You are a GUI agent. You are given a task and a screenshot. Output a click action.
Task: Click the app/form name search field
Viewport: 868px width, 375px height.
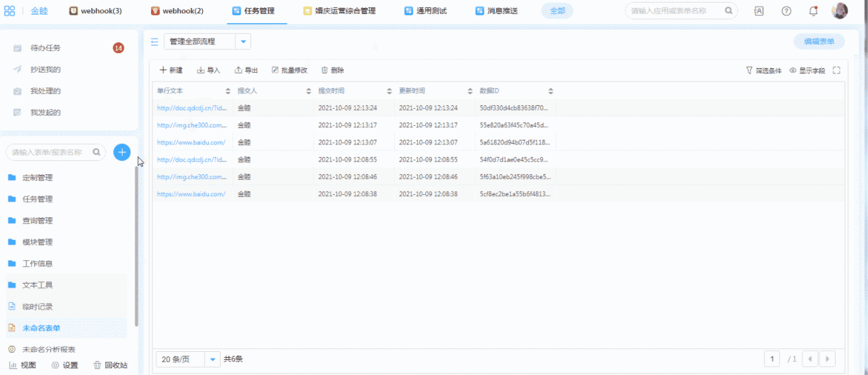click(x=676, y=11)
